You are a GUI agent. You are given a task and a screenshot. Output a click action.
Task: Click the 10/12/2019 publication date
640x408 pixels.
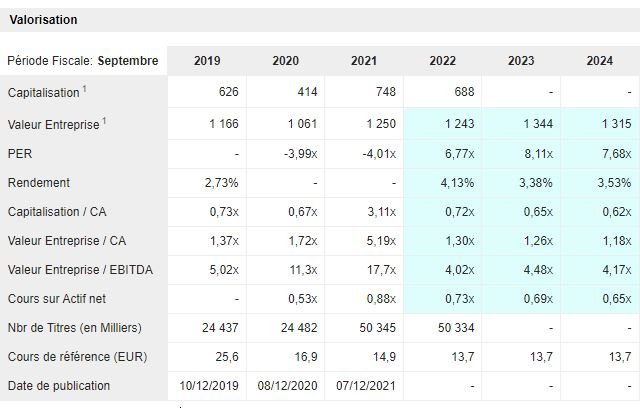207,386
